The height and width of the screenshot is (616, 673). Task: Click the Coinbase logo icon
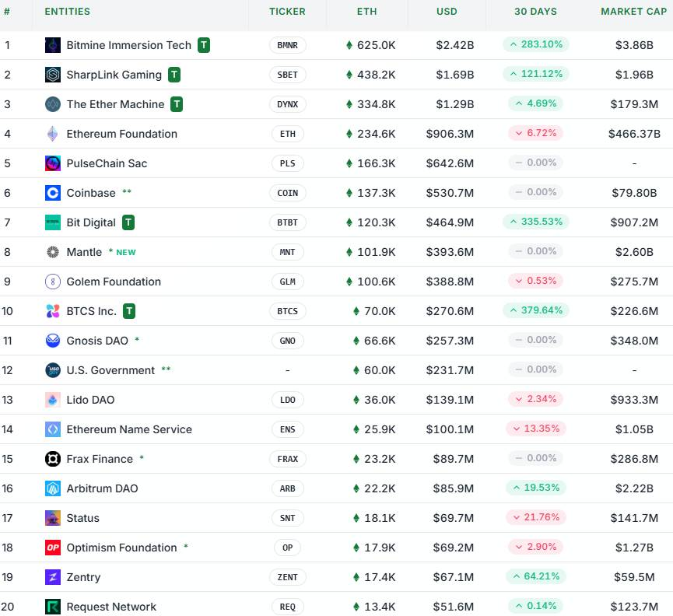pyautogui.click(x=53, y=193)
